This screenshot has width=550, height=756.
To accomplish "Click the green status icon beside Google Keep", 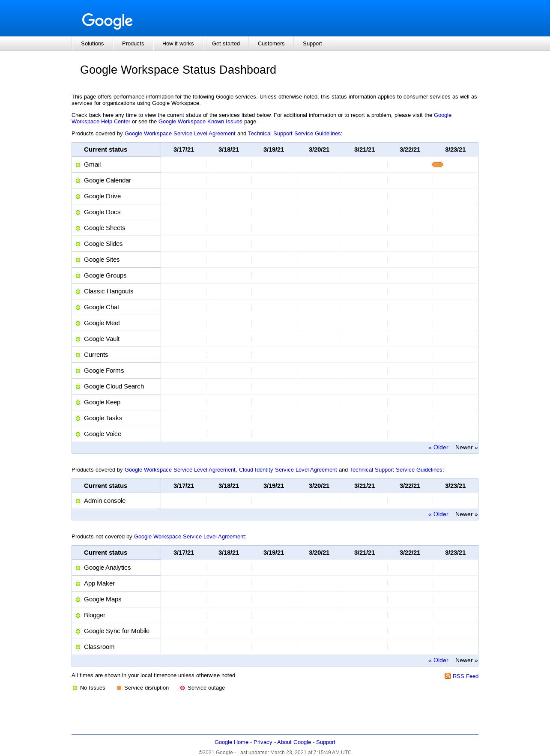I will click(x=78, y=403).
